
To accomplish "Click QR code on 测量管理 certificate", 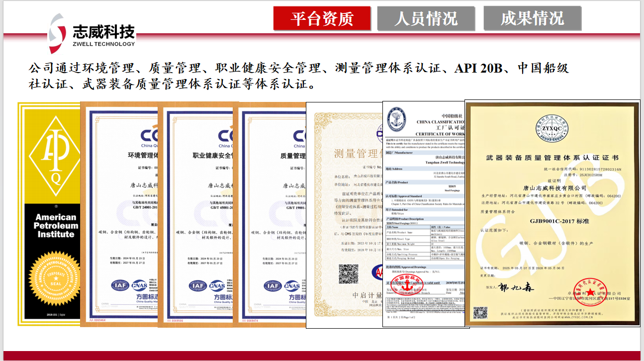I will (x=348, y=274).
